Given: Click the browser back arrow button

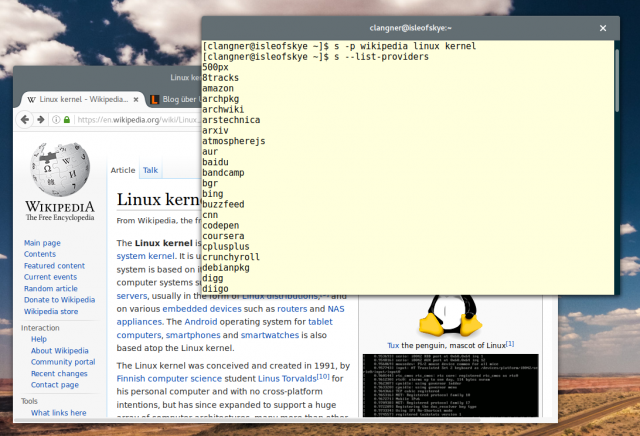Looking at the screenshot, I should point(25,120).
